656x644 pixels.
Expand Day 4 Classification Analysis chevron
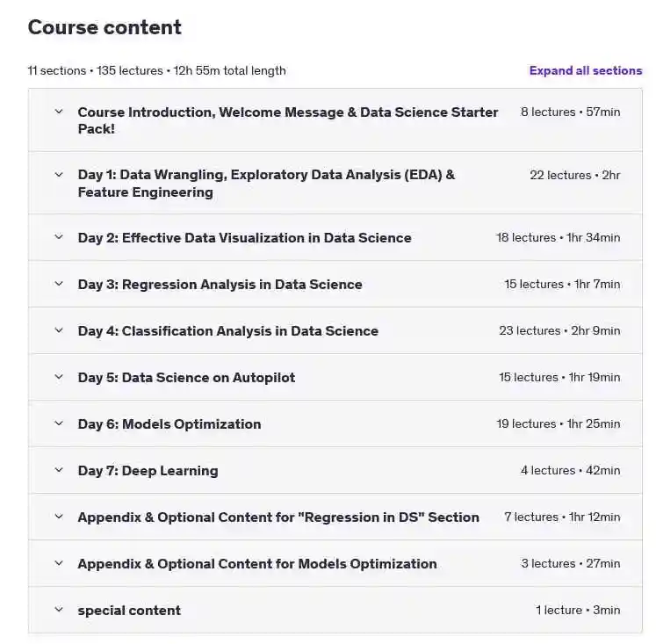coord(59,330)
